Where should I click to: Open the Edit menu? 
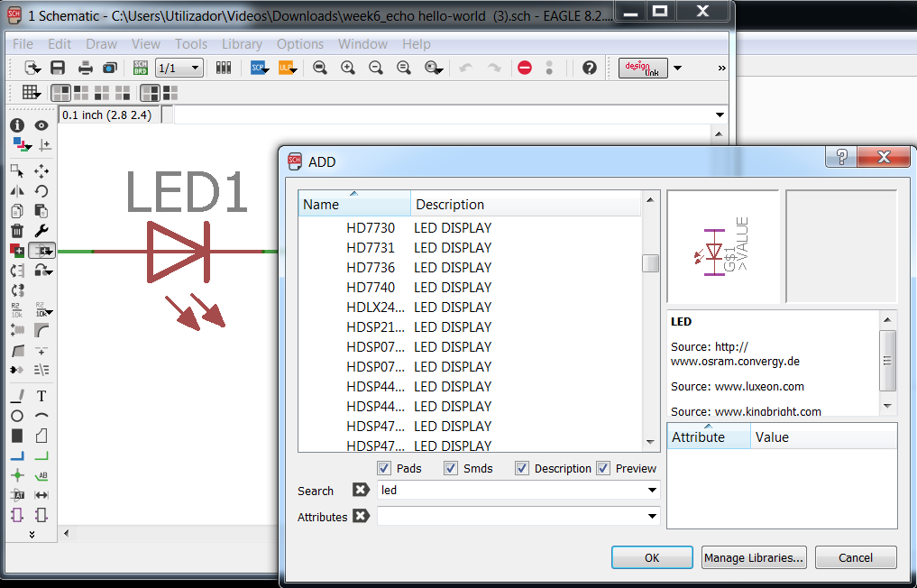pos(60,44)
